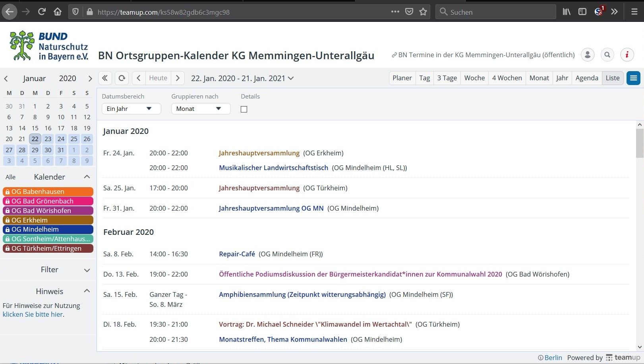The image size is (644, 364).
Task: Toggle OG Babenhausen calendar
Action: [x=48, y=192]
